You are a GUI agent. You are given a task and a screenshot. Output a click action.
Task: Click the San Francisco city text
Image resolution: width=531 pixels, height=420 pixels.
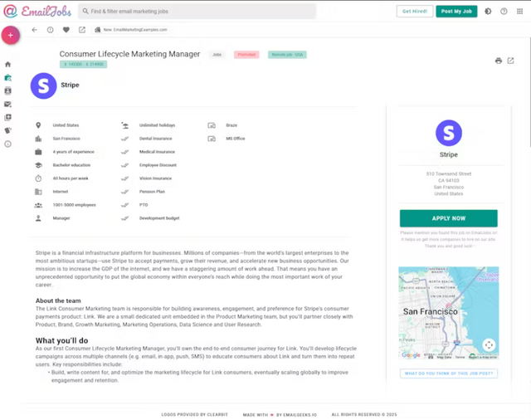(66, 139)
